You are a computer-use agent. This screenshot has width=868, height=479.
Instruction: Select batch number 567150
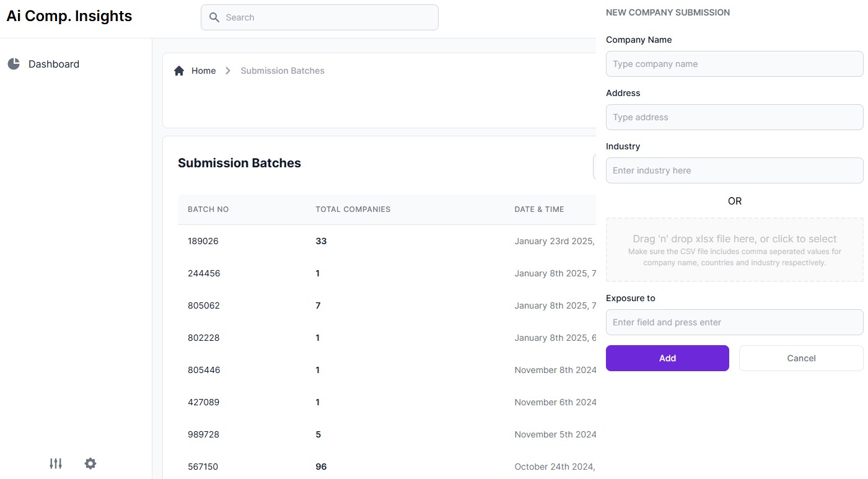[x=203, y=467]
